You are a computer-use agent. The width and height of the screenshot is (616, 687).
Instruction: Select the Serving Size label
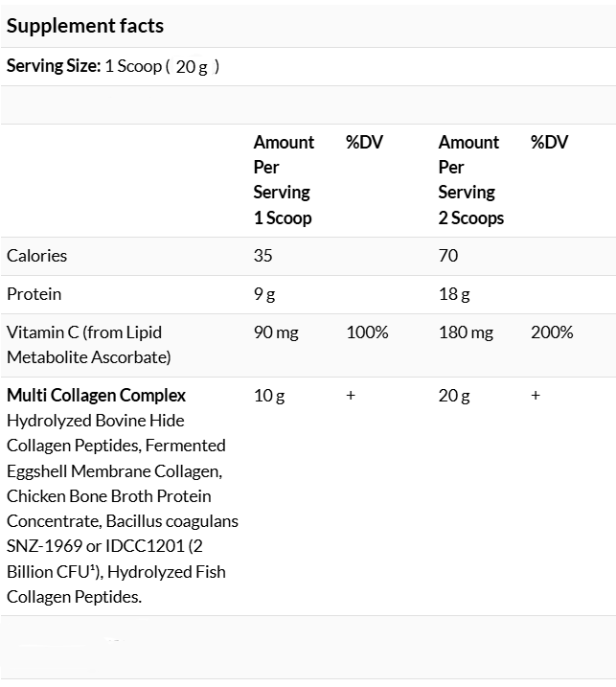[54, 66]
